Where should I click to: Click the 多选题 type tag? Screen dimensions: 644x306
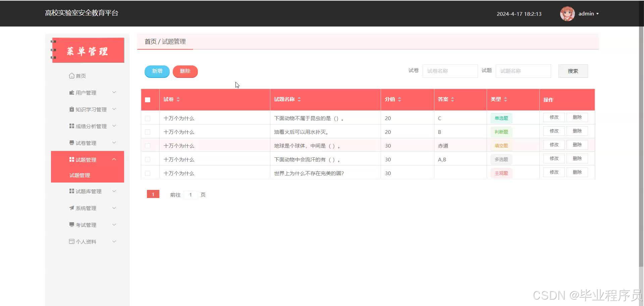tap(501, 159)
